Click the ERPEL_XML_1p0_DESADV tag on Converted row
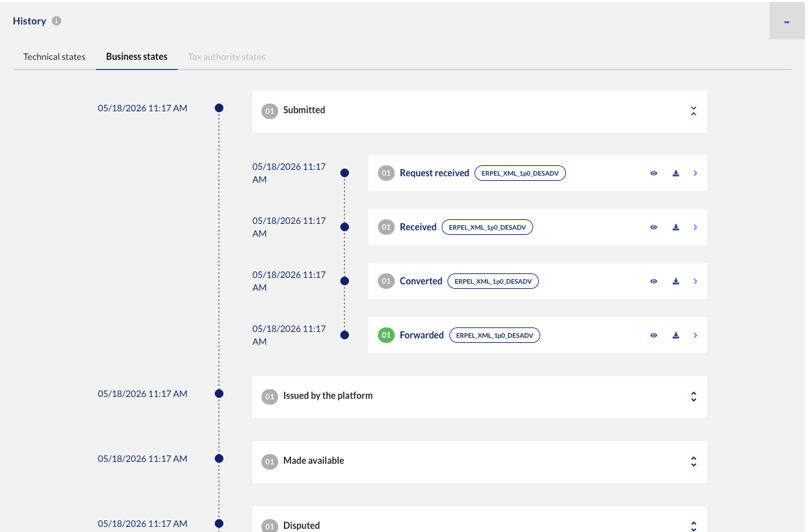The height and width of the screenshot is (532, 810). [x=493, y=281]
